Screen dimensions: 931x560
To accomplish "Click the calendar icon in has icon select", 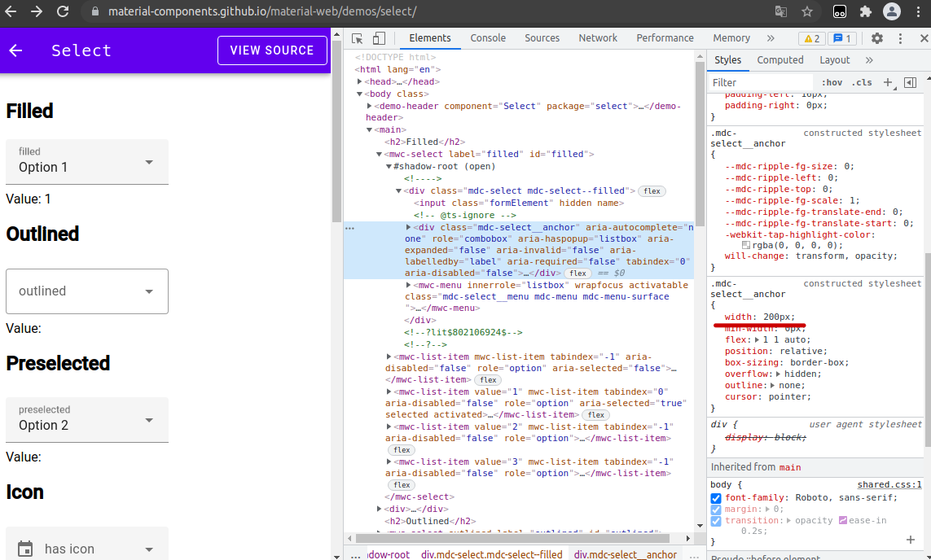I will tap(25, 549).
